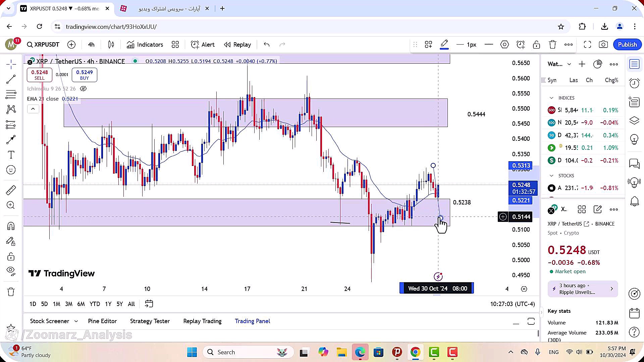Take a chart snapshot
Viewport: 644px width, 362px height.
[x=603, y=45]
